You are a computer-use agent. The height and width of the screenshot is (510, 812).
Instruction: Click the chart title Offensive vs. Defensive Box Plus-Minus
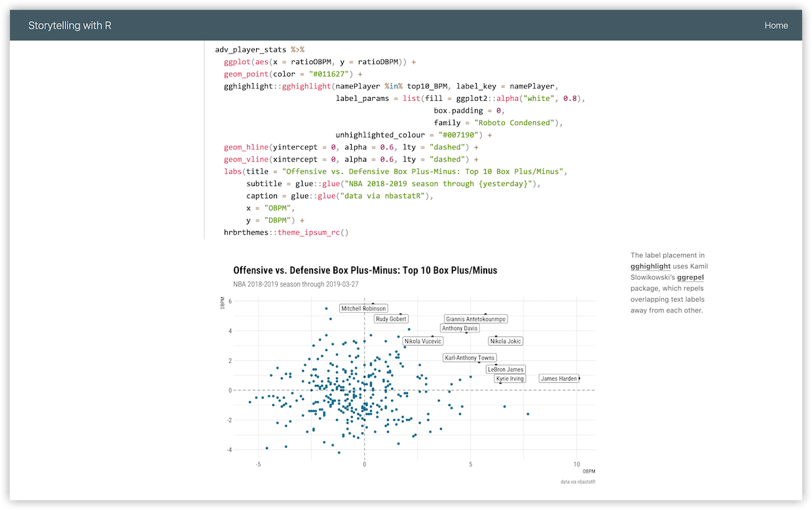pyautogui.click(x=365, y=270)
